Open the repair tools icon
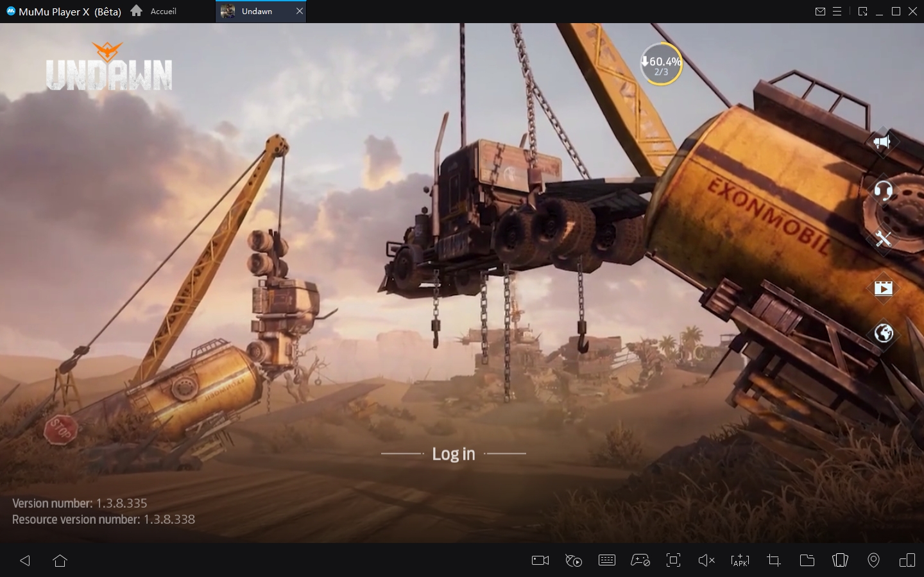The image size is (924, 577). (x=883, y=239)
